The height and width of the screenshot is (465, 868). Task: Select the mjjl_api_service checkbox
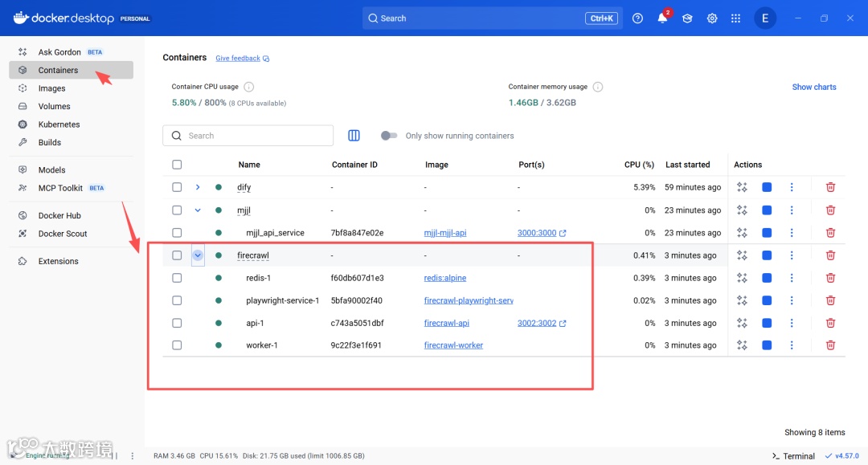(x=177, y=233)
